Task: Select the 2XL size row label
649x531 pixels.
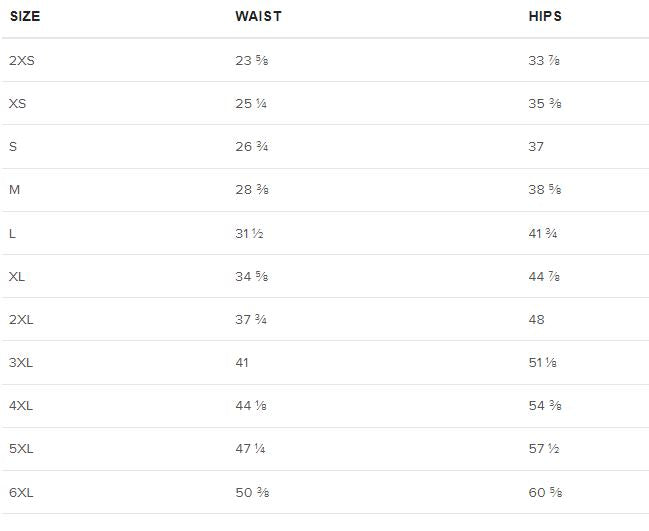Action: coord(21,320)
